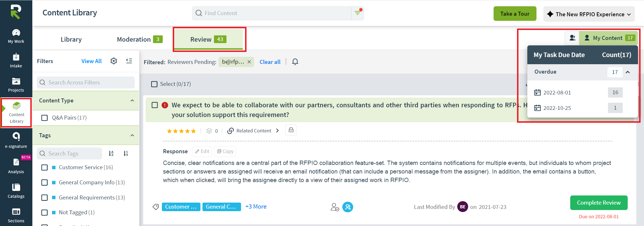644x226 pixels.
Task: Check General Requirements (13) tag
Action: tap(45, 197)
